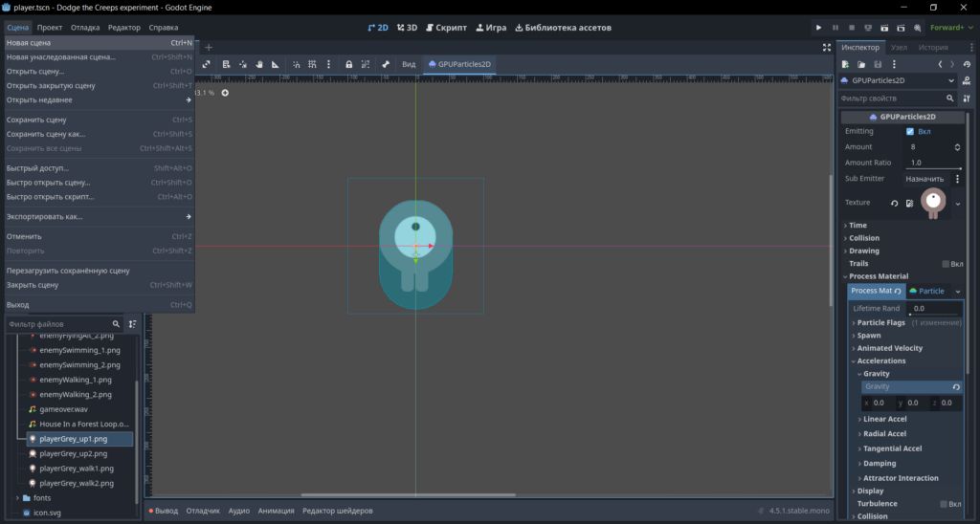This screenshot has height=524, width=980.
Task: Enable the Trails Вкл checkbox
Action: click(946, 264)
